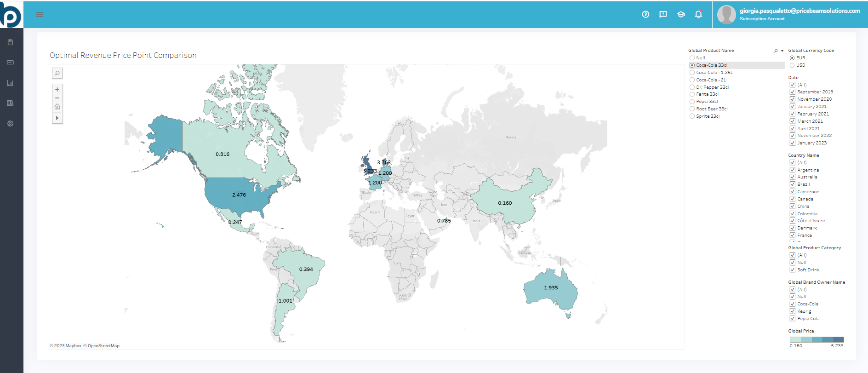Viewport: 868px width, 373px height.
Task: Toggle Country Name (All) checkbox
Action: pyautogui.click(x=793, y=163)
